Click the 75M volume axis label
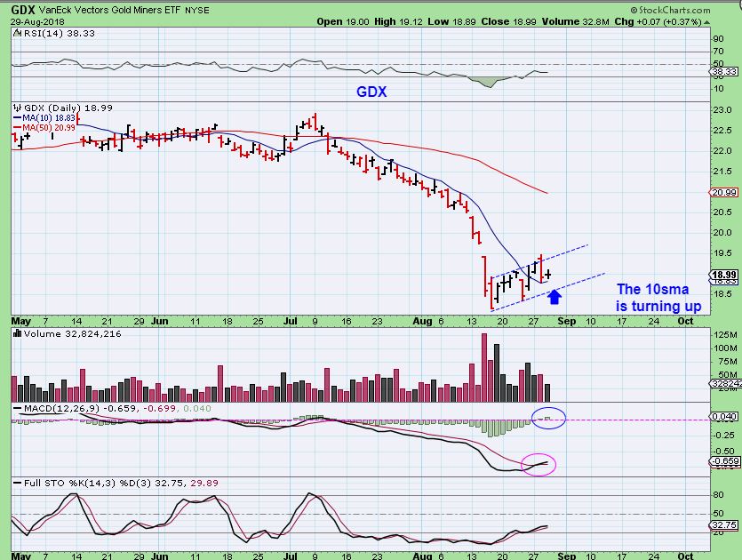This screenshot has height=560, width=742. pos(725,361)
